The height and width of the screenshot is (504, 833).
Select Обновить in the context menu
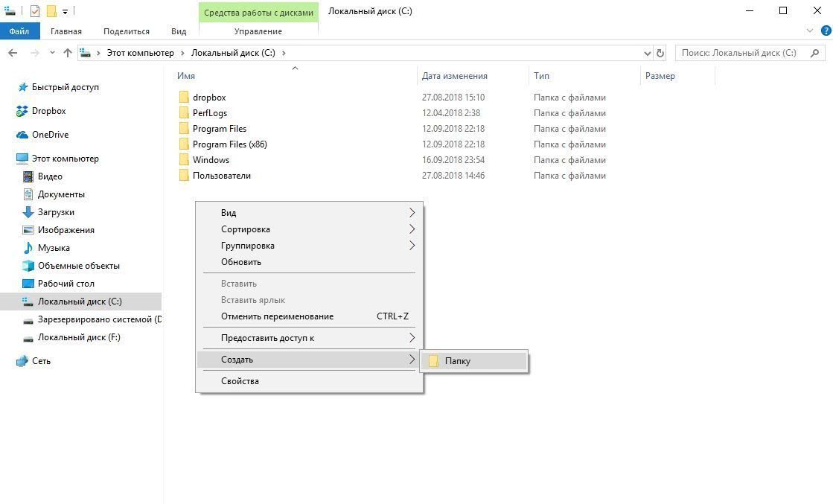pyautogui.click(x=241, y=262)
